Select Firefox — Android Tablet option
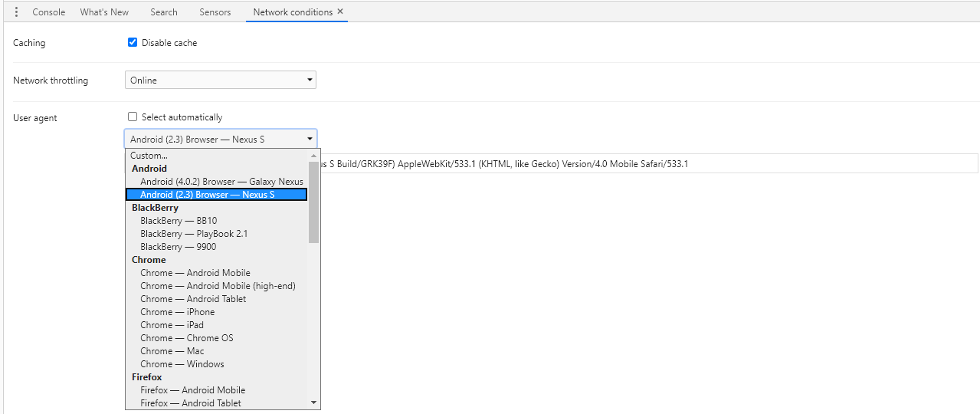This screenshot has height=414, width=980. click(217, 403)
